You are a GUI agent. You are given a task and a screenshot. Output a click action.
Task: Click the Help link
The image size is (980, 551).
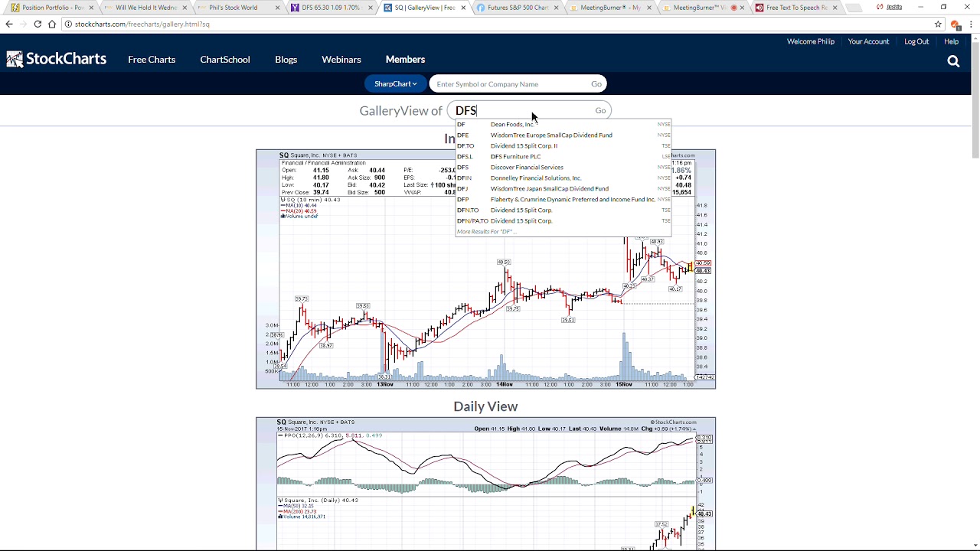(951, 41)
